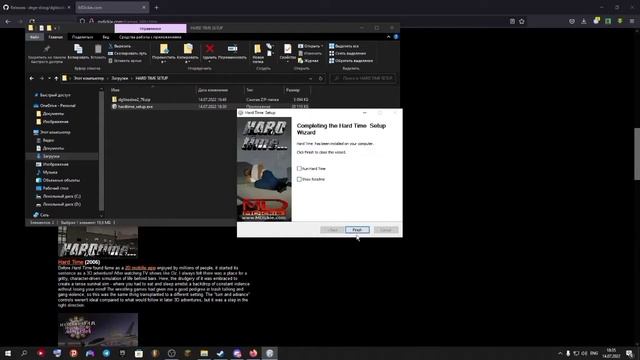
Task: Select Music in the navigation pane
Action: click(50, 173)
